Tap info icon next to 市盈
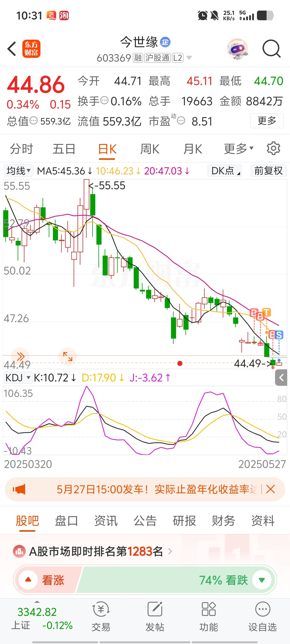 181,121
